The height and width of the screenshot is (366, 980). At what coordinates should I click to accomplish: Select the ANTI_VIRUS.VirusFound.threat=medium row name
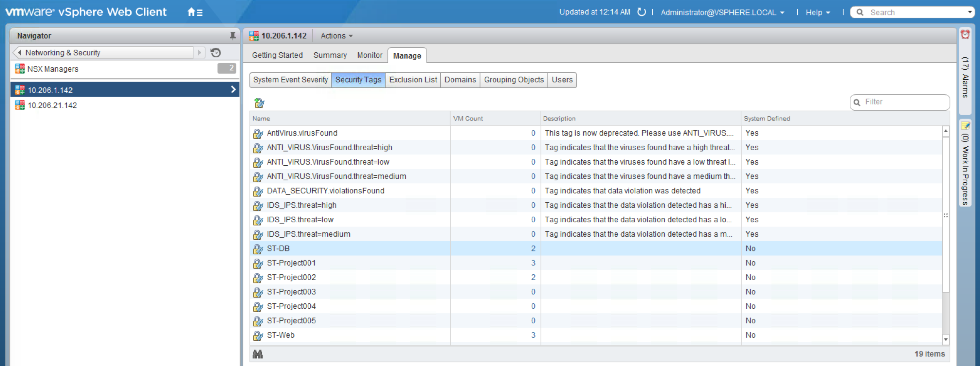point(336,176)
